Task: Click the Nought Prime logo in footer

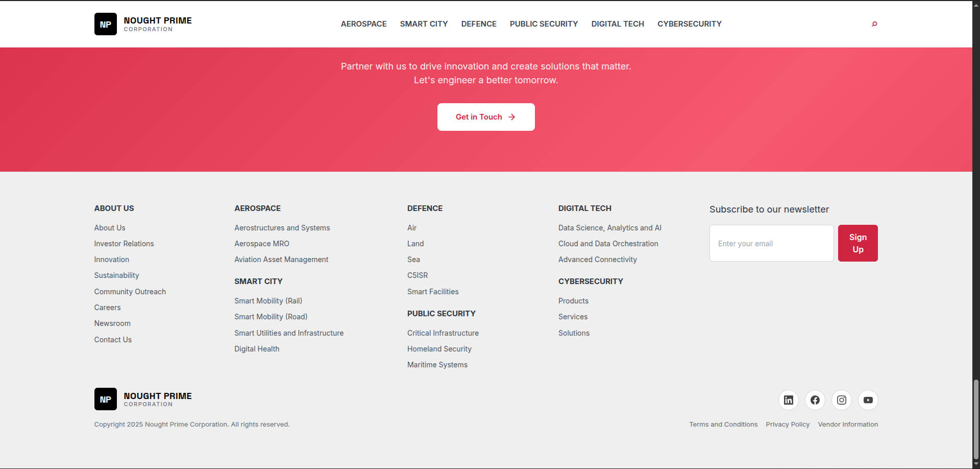Action: pyautogui.click(x=143, y=399)
